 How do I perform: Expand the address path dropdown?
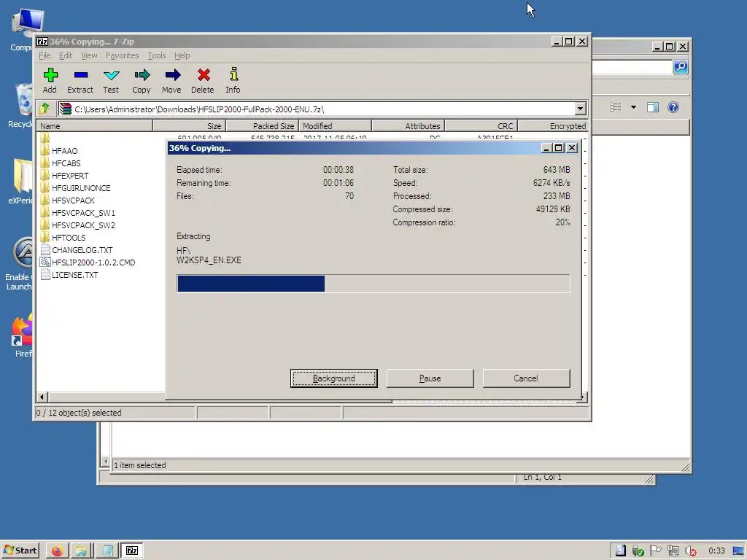pyautogui.click(x=580, y=109)
